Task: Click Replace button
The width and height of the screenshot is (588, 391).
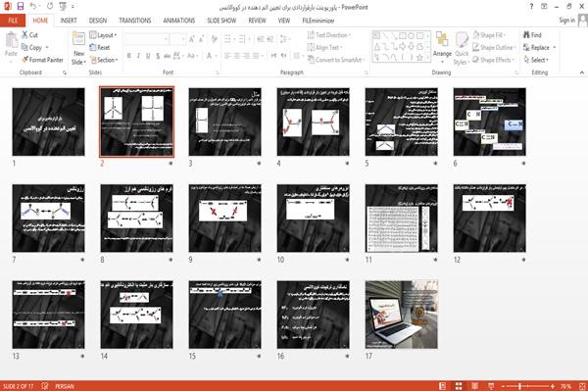Action: click(537, 47)
